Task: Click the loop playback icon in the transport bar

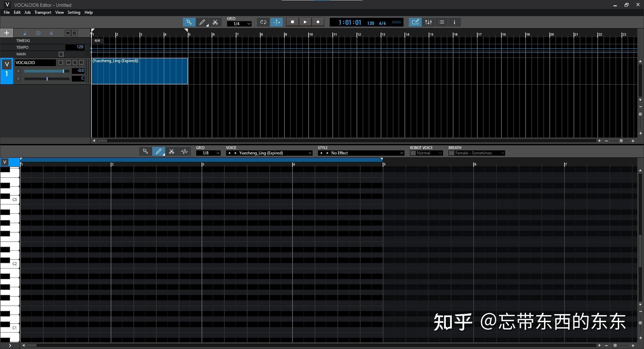Action: (263, 22)
